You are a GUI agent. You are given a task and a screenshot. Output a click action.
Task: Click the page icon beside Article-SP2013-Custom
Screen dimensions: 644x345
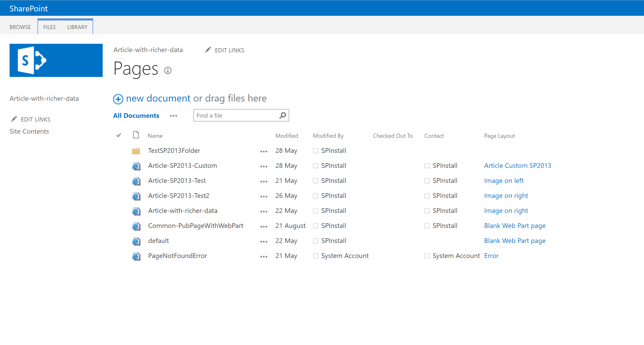coord(136,166)
